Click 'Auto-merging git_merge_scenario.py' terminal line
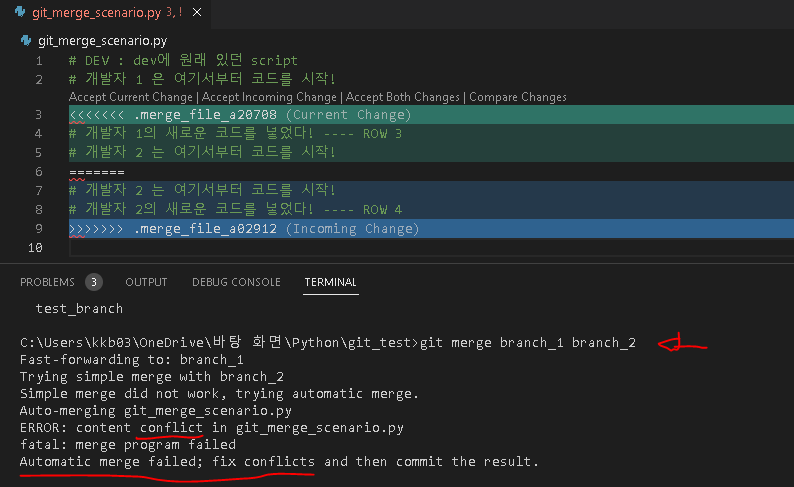Image resolution: width=794 pixels, height=487 pixels. (x=156, y=411)
